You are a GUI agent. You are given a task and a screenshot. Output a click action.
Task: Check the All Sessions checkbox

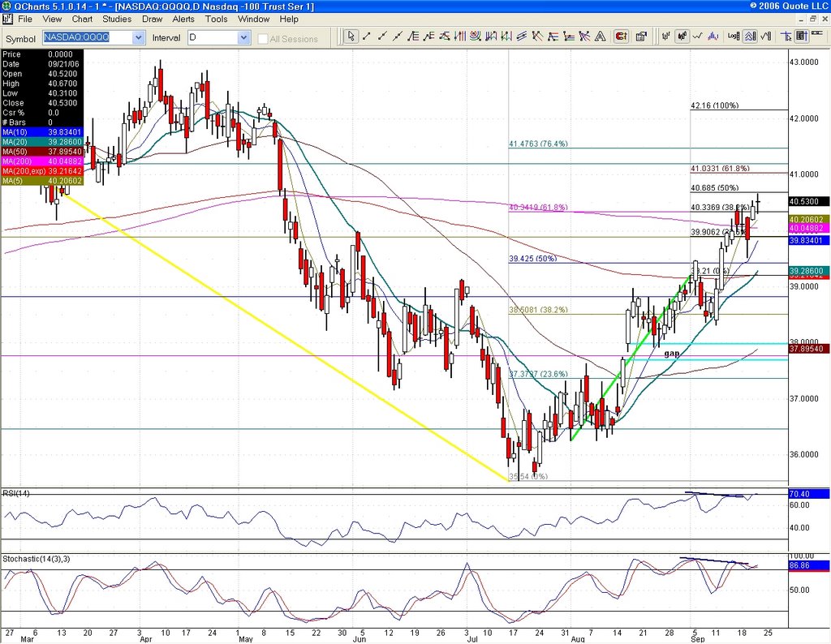tap(262, 39)
